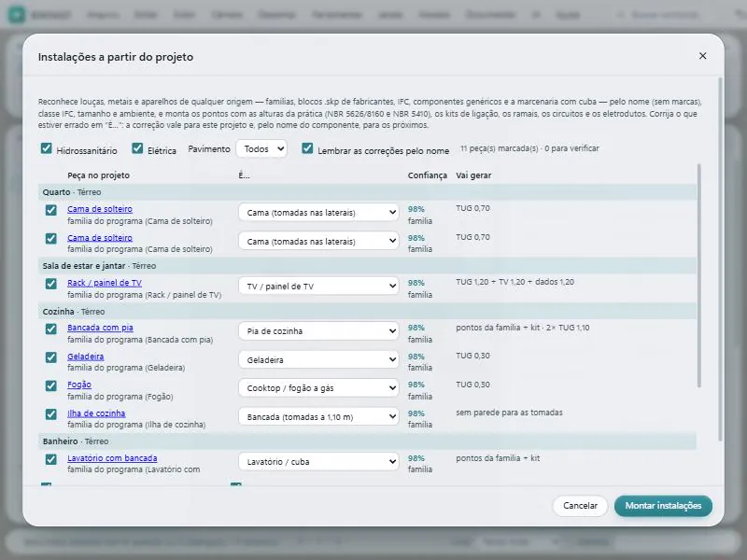Expand the Pia de cozinha dropdown
Image resolution: width=747 pixels, height=560 pixels.
(x=318, y=331)
